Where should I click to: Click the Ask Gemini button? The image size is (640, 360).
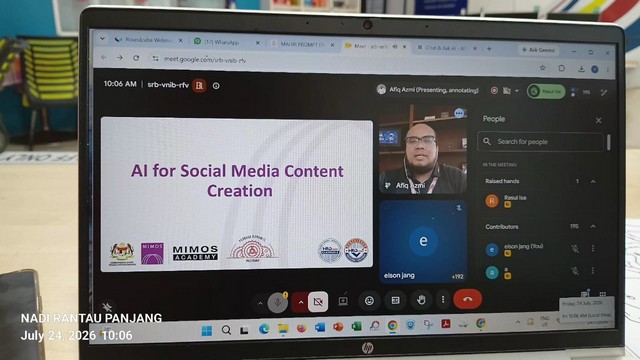[538, 50]
